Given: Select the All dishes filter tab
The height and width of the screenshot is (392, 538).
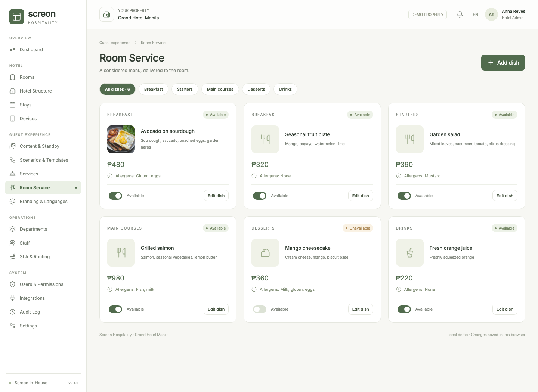Looking at the screenshot, I should click(117, 89).
